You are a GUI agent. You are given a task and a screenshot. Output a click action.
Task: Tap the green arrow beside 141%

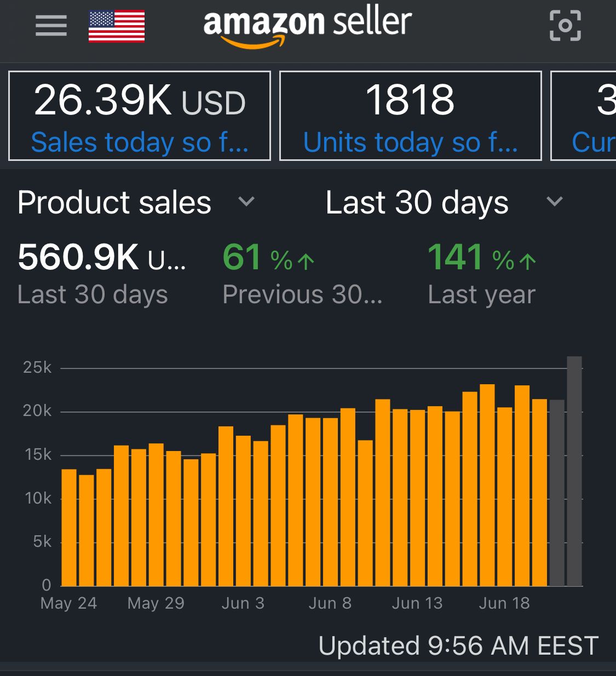[527, 261]
